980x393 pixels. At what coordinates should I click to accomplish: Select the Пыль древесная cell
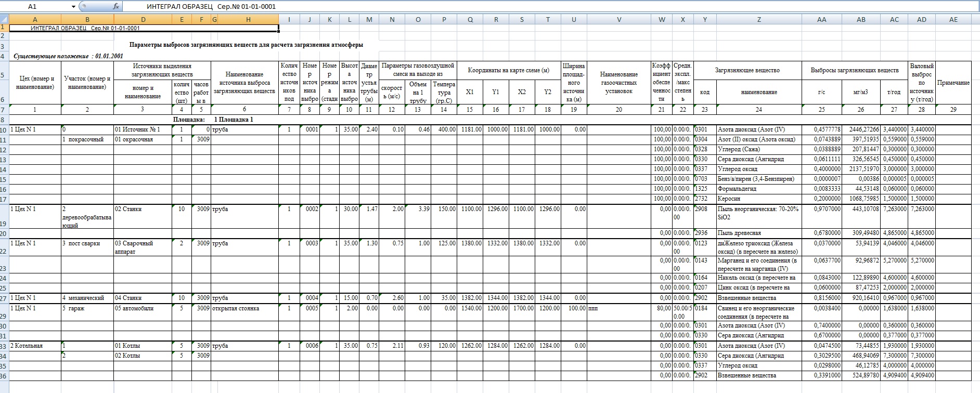758,233
